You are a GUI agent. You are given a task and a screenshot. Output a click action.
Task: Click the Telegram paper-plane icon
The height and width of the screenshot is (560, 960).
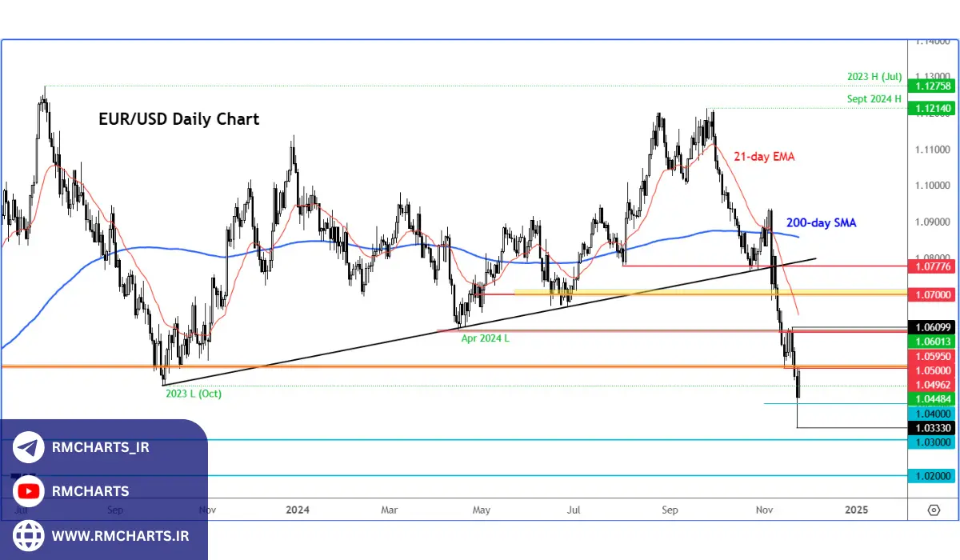(x=26, y=447)
